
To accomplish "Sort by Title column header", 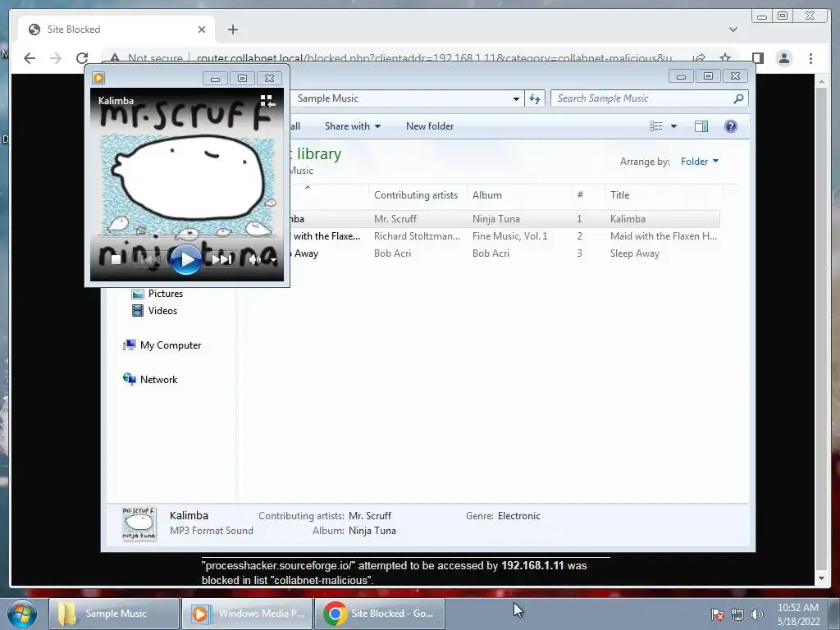I will click(x=664, y=195).
